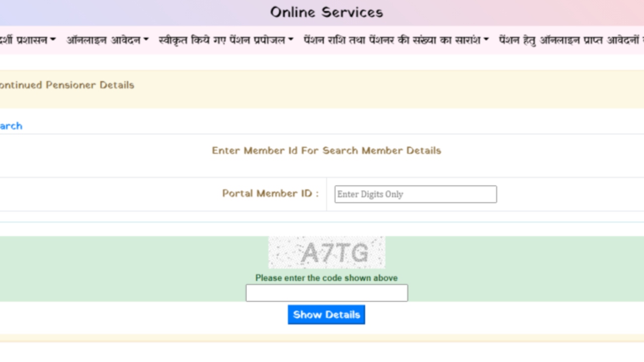Focus the Portal Member ID input field
The width and height of the screenshot is (644, 362).
(416, 194)
